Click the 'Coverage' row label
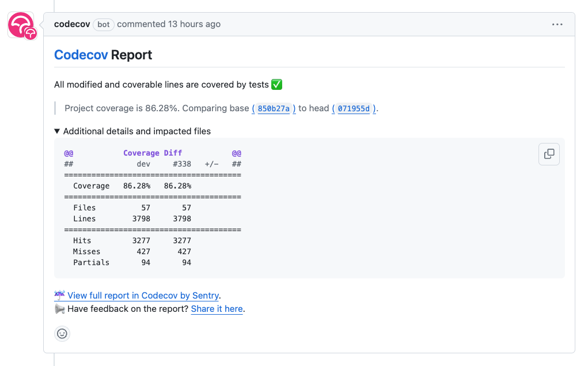The height and width of the screenshot is (366, 588). click(x=92, y=186)
